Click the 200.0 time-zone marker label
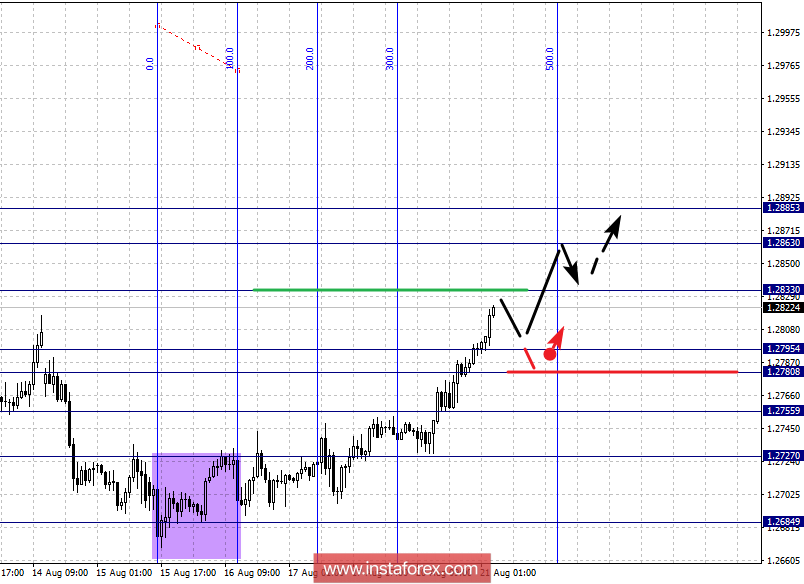The width and height of the screenshot is (804, 584). 310,58
